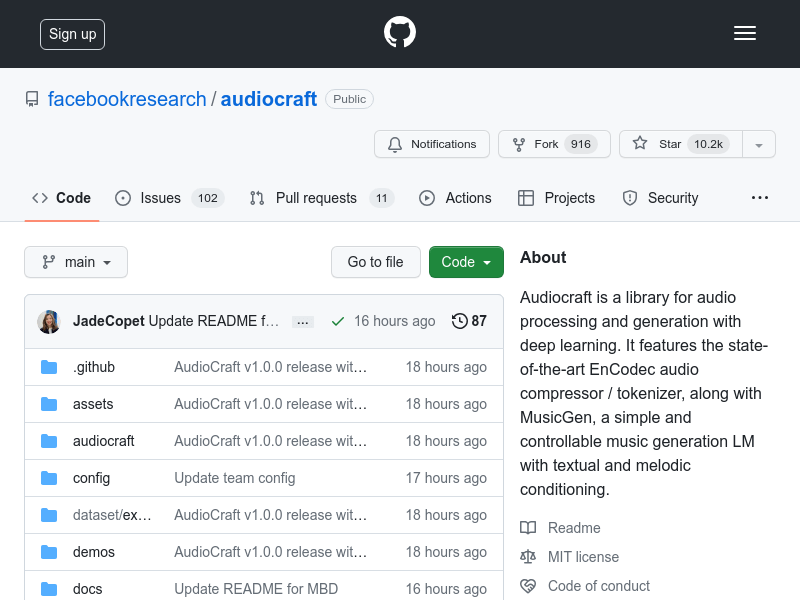Click the audiocraft folder icon

click(x=49, y=441)
